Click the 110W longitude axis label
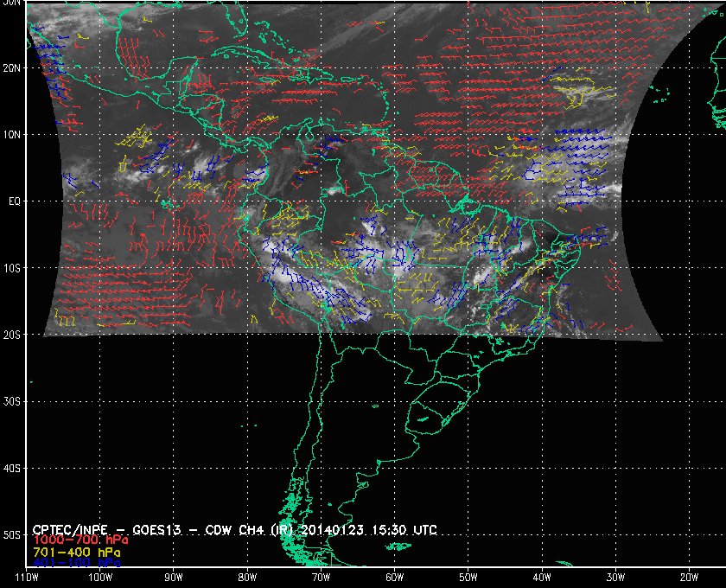The height and width of the screenshot is (588, 726). click(27, 577)
